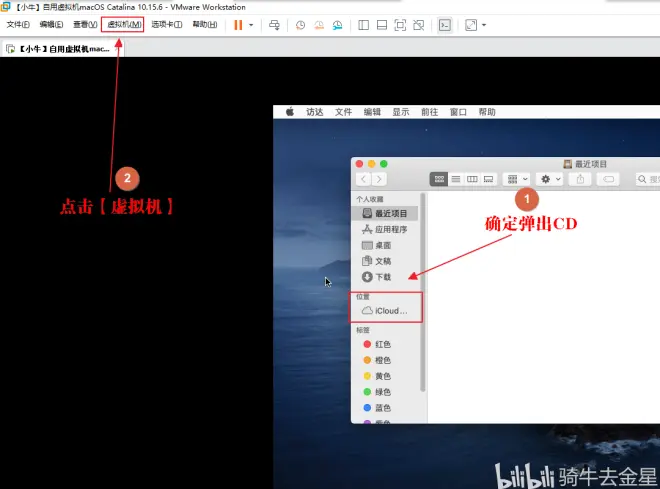Click the orange pause VM button
This screenshot has height=489, width=660.
(x=238, y=25)
